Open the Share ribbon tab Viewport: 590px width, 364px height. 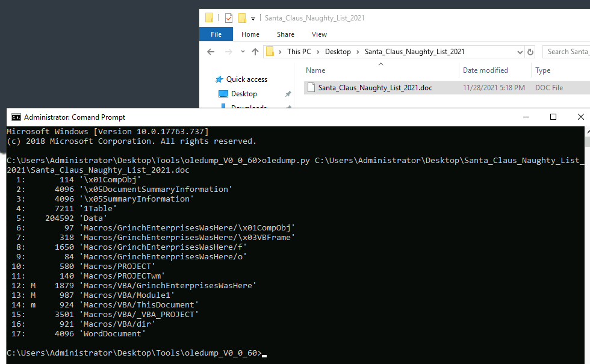pyautogui.click(x=285, y=34)
